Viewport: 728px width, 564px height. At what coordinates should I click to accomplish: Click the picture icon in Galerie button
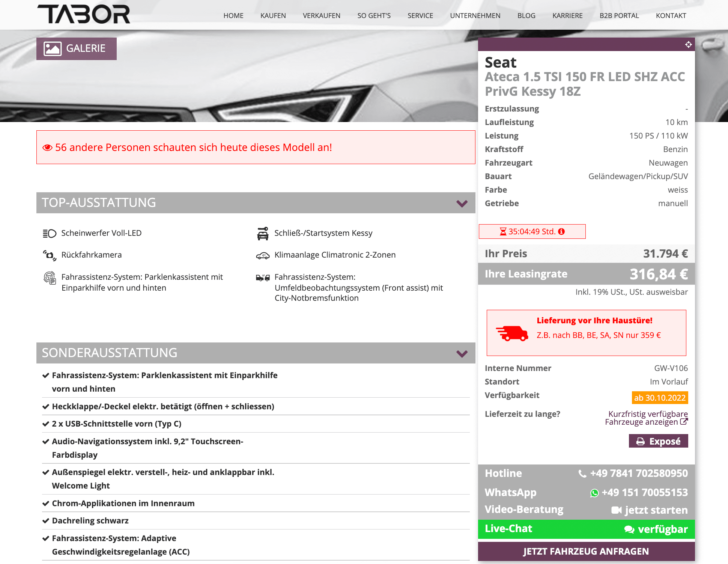[53, 49]
